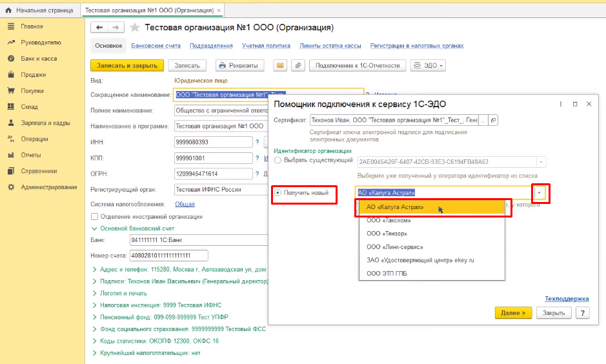This screenshot has width=606, height=364.
Task: Click the question mark next to ИНН
Action: click(x=257, y=142)
